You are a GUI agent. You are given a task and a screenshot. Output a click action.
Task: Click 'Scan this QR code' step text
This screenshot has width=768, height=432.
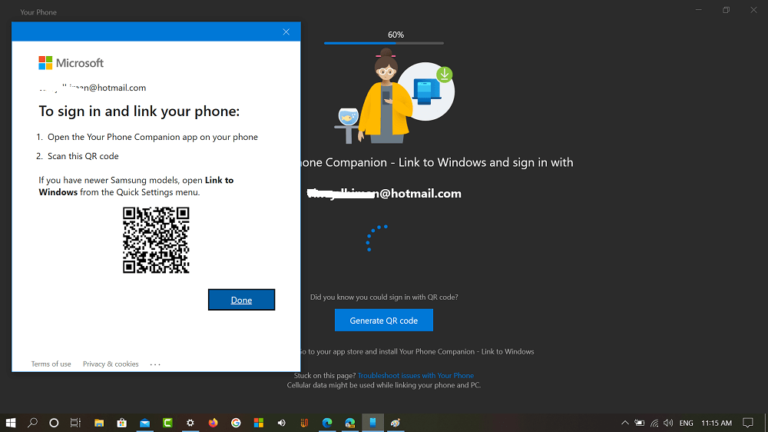(83, 156)
